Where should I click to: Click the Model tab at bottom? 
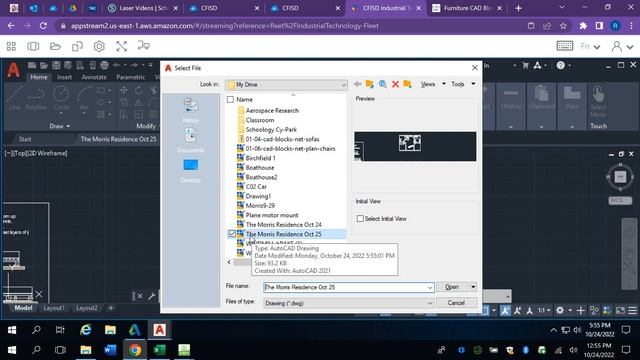[23, 308]
